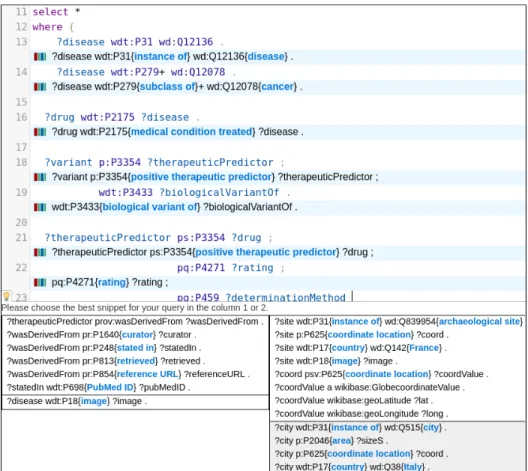528x471 pixels.
Task: Click the 'PubMed ID' link in the snippet
Action: 110,387
